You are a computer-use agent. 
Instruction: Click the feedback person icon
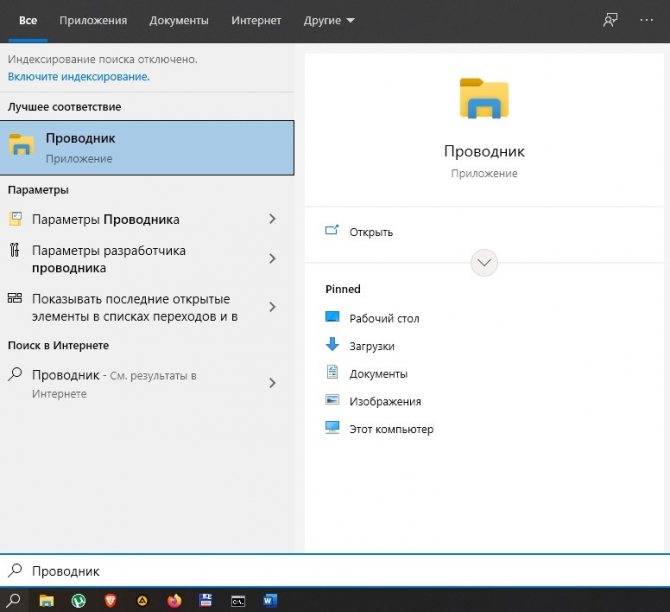click(610, 20)
